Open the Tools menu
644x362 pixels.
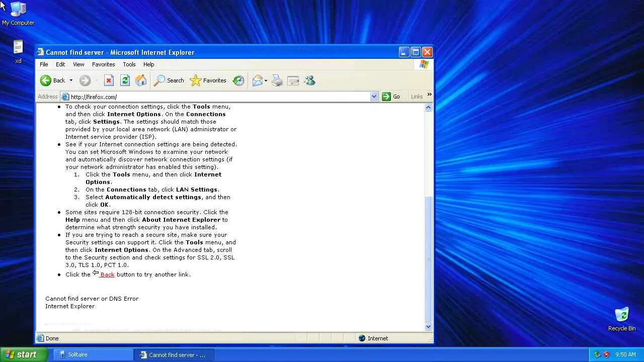[x=129, y=64]
